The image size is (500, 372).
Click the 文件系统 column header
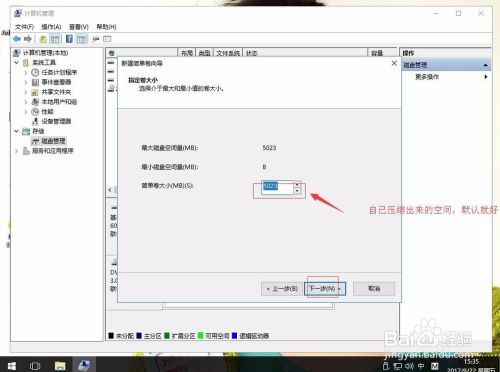228,53
